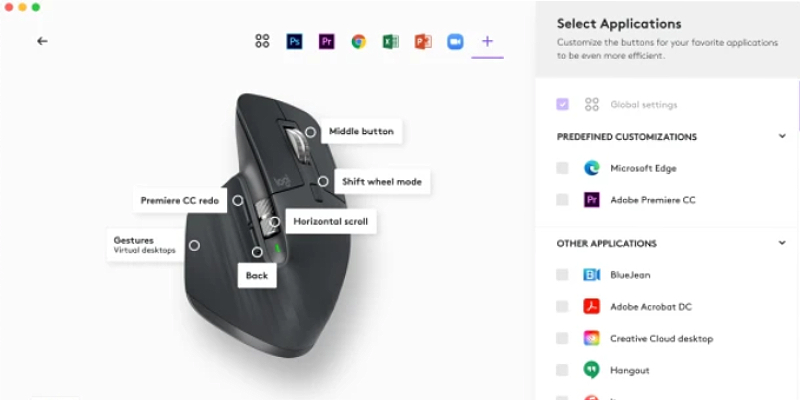Tick the Adobe Acrobat DC checkbox
This screenshot has width=800, height=400.
[x=562, y=306]
